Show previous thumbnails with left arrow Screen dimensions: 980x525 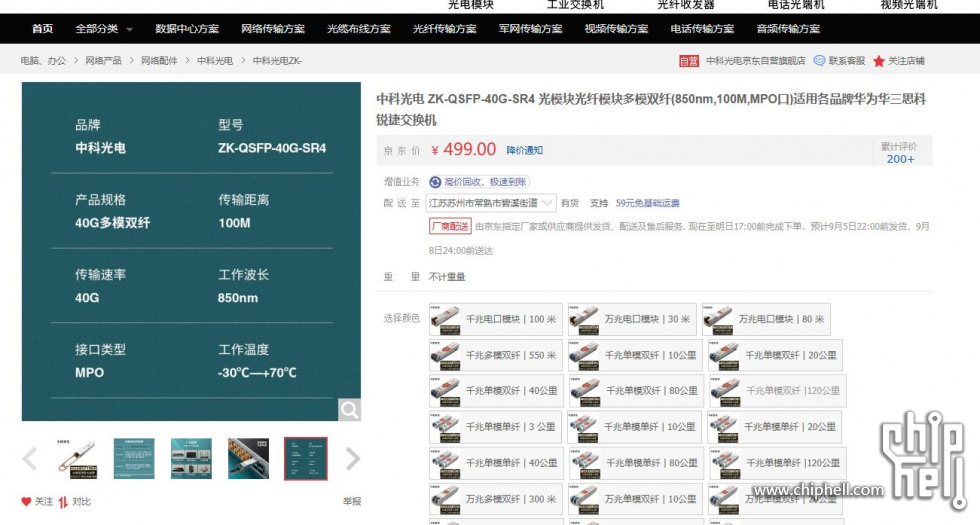pos(30,459)
